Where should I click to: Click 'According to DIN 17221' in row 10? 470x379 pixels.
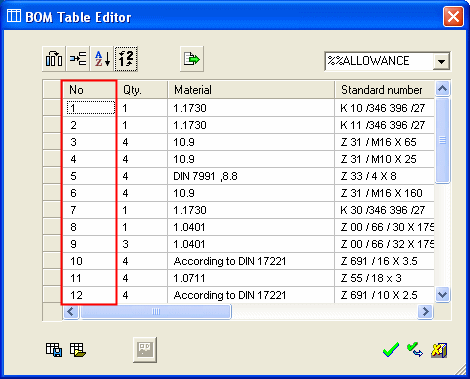251,261
